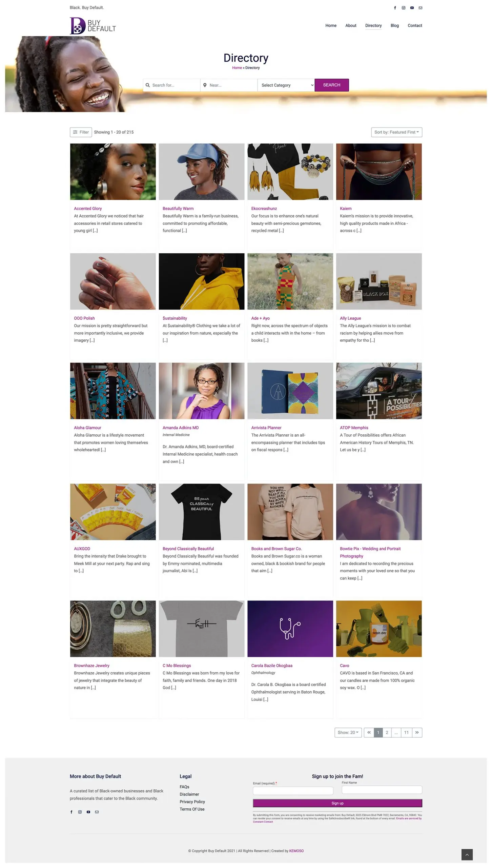Open the Facebook icon in the top header
This screenshot has width=492, height=868.
tap(395, 8)
